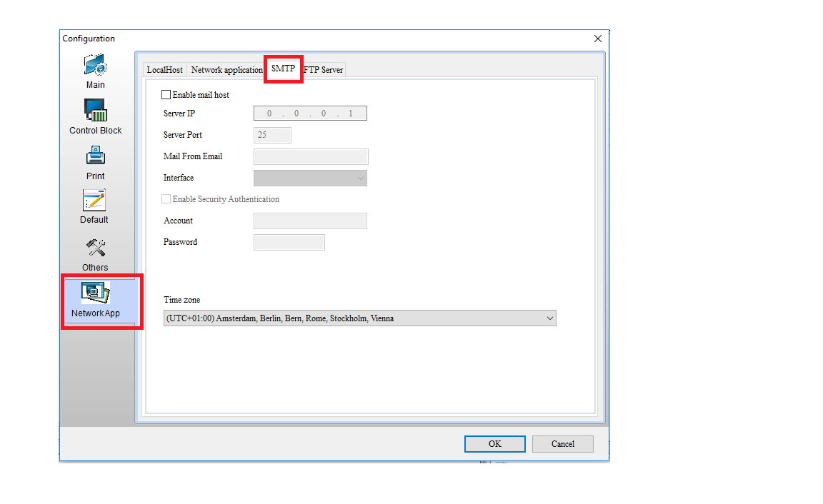Select the Default settings notepad icon
The width and height of the screenshot is (823, 504).
coord(94,200)
